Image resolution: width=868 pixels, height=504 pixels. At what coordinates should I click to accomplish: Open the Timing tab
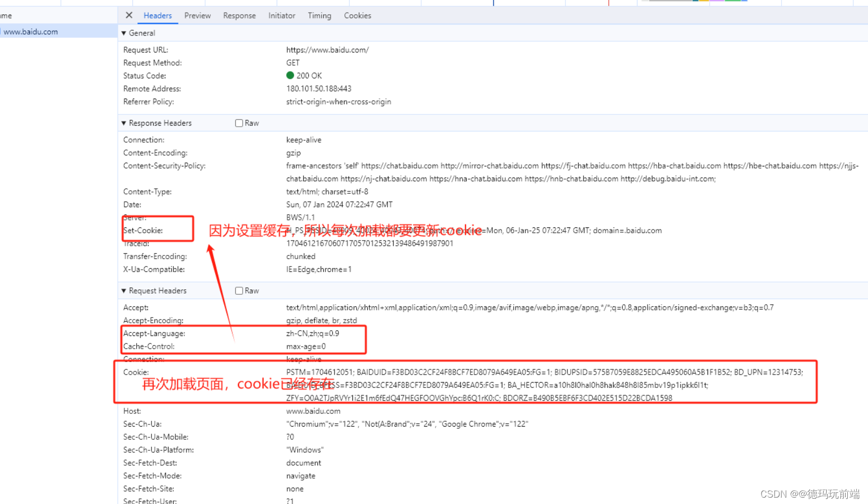coord(320,15)
